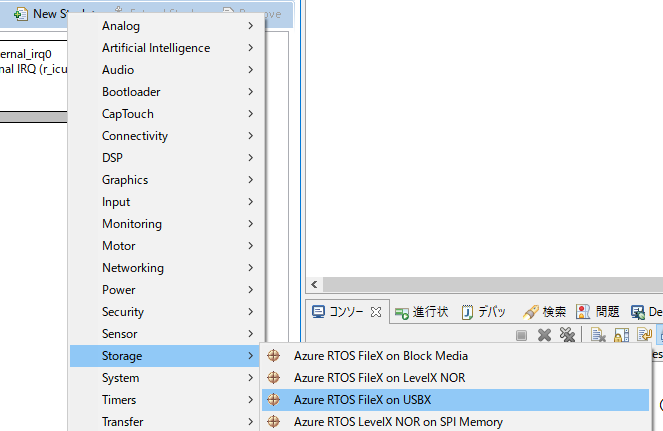This screenshot has height=431, width=663.
Task: Open the Analog submenu
Action: pyautogui.click(x=164, y=26)
